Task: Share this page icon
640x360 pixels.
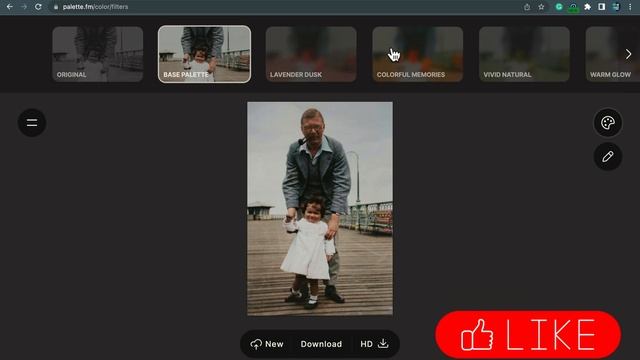Action: point(527,7)
